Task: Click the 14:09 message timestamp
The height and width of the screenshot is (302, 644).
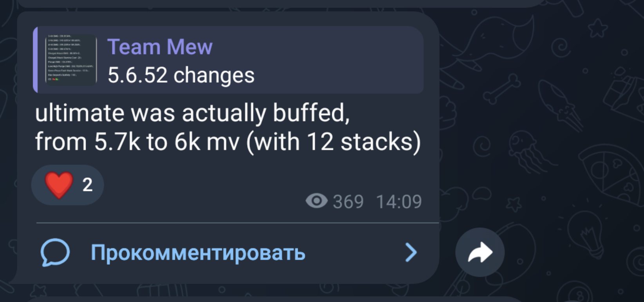Action: (x=399, y=202)
